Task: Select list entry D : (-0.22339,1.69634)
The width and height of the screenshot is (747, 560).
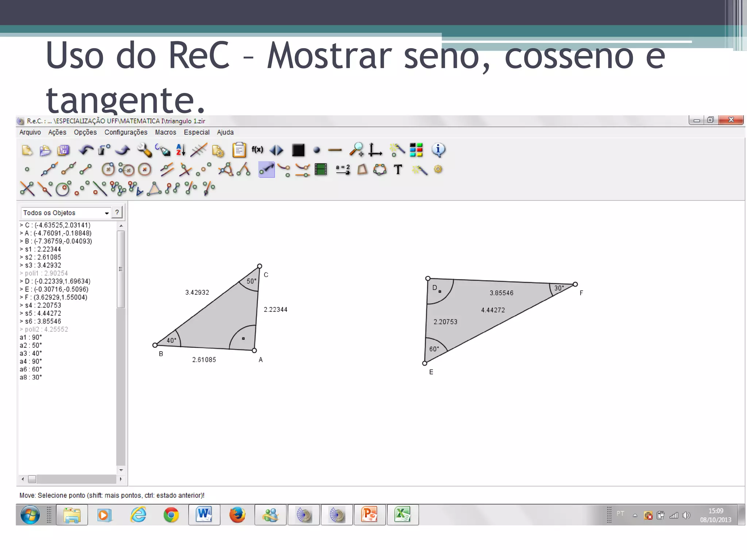Action: [x=55, y=281]
